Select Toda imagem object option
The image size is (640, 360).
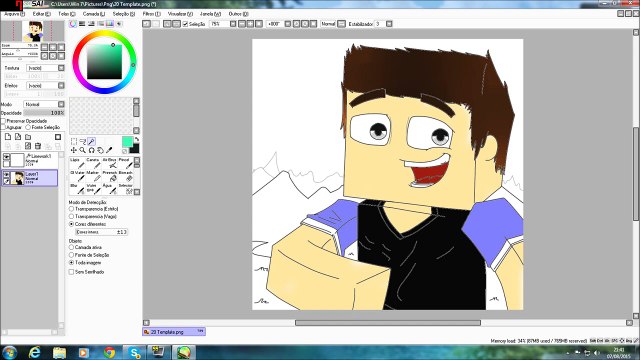click(71, 263)
